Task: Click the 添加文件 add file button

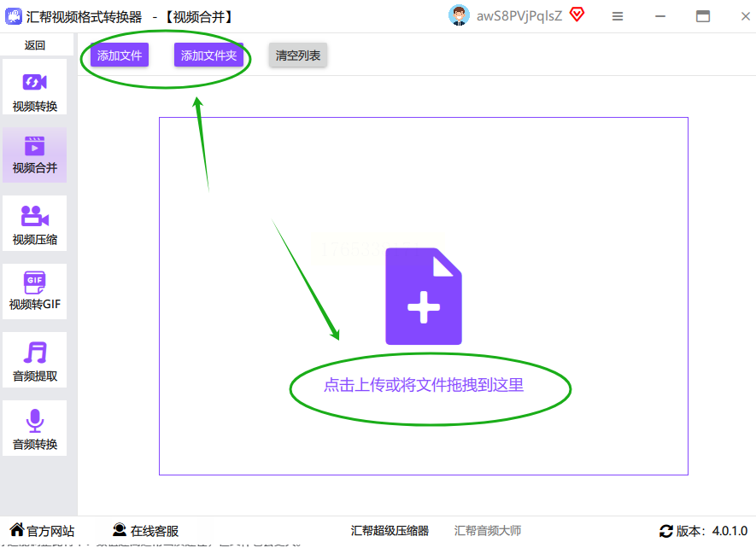Action: point(120,55)
